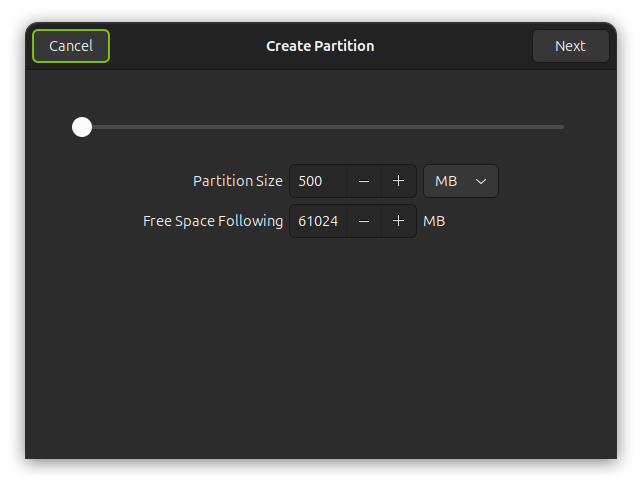Click the far right end of slider track
Viewport: 642px width, 487px height.
(561, 127)
